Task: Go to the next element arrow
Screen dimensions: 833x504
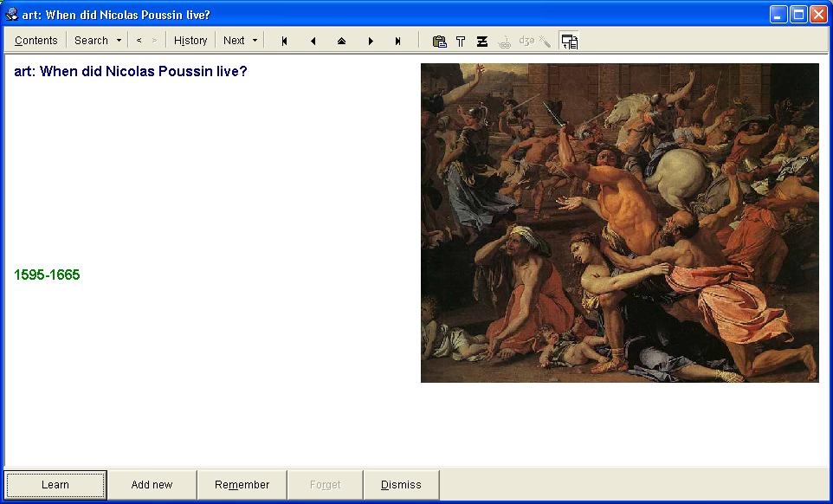Action: pyautogui.click(x=371, y=41)
